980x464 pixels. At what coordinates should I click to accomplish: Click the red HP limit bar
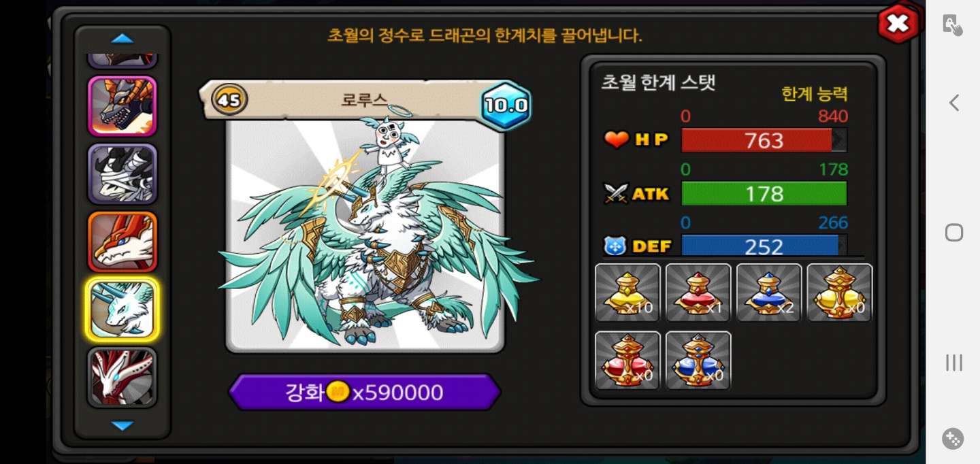click(764, 140)
